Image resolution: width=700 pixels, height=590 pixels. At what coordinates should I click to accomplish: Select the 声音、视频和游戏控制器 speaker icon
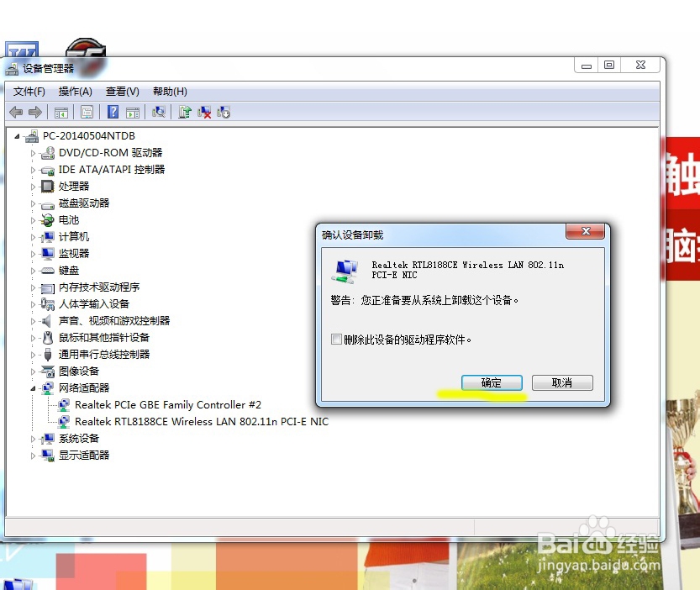[45, 321]
